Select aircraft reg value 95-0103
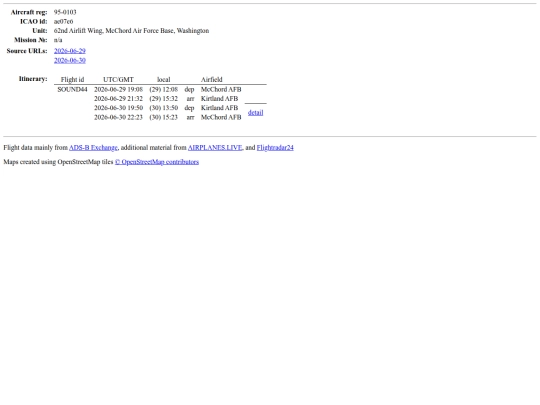 coord(65,12)
